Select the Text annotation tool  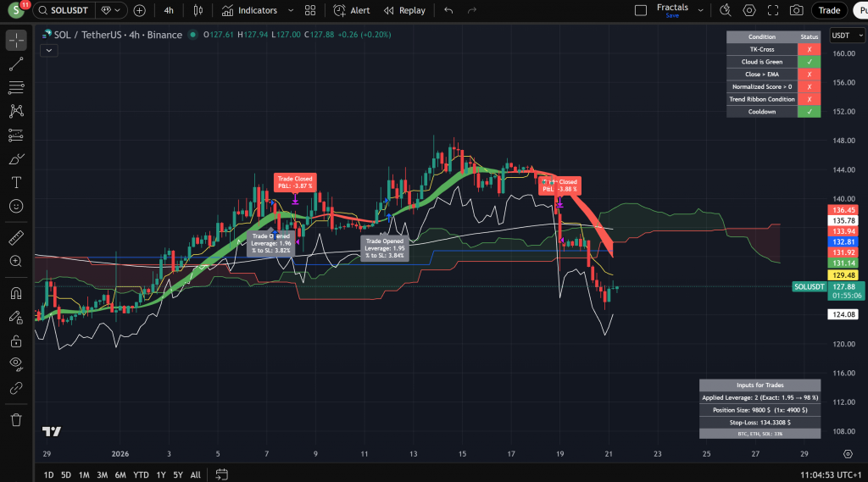(x=16, y=182)
